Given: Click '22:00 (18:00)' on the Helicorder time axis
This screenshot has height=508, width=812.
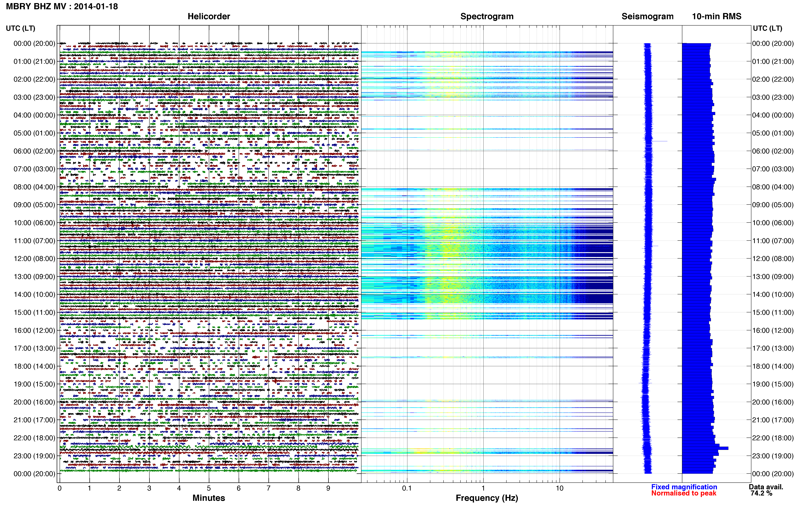Looking at the screenshot, I should pos(34,438).
